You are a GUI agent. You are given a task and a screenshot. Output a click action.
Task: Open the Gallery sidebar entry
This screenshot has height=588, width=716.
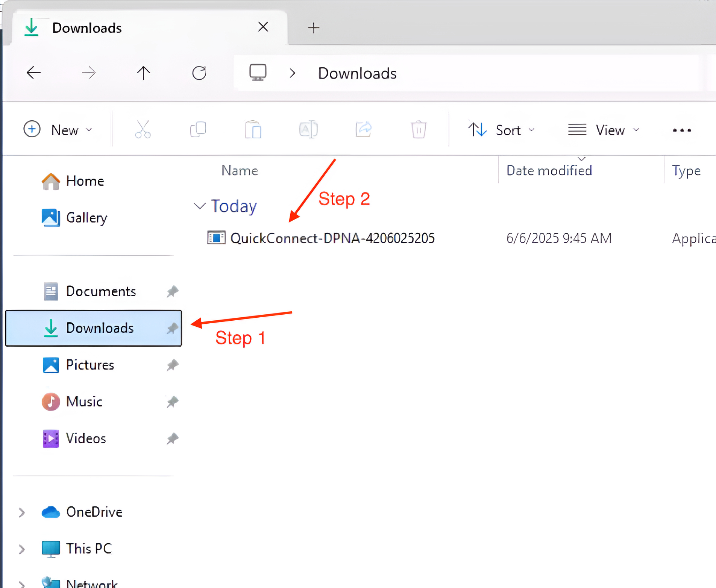pyautogui.click(x=86, y=218)
